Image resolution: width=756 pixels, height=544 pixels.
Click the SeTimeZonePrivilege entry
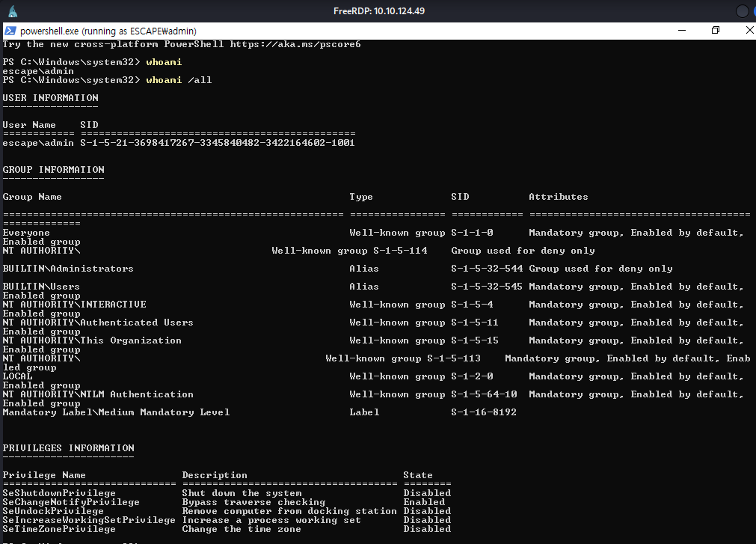[59, 529]
